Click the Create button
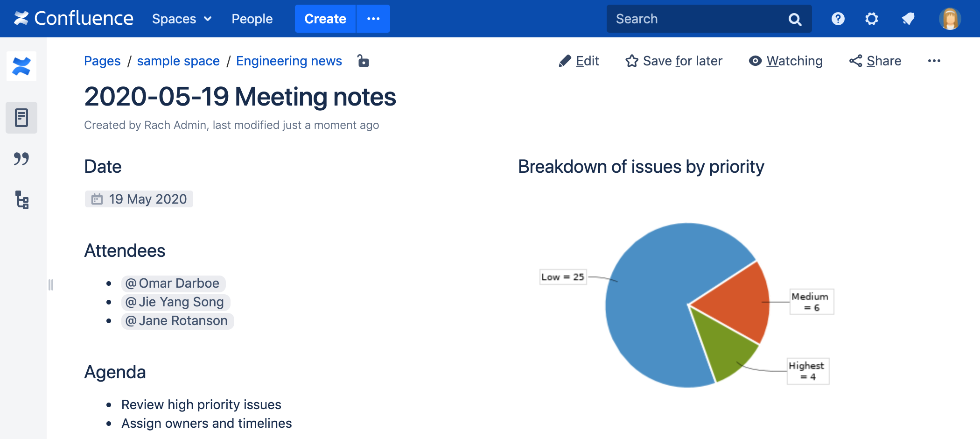Screen dimensions: 980x439 point(325,19)
